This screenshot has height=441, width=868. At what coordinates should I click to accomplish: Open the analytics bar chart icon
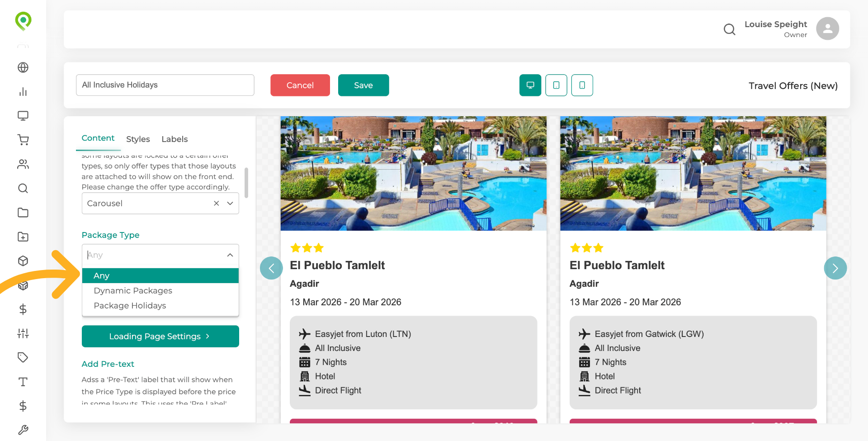pos(23,92)
